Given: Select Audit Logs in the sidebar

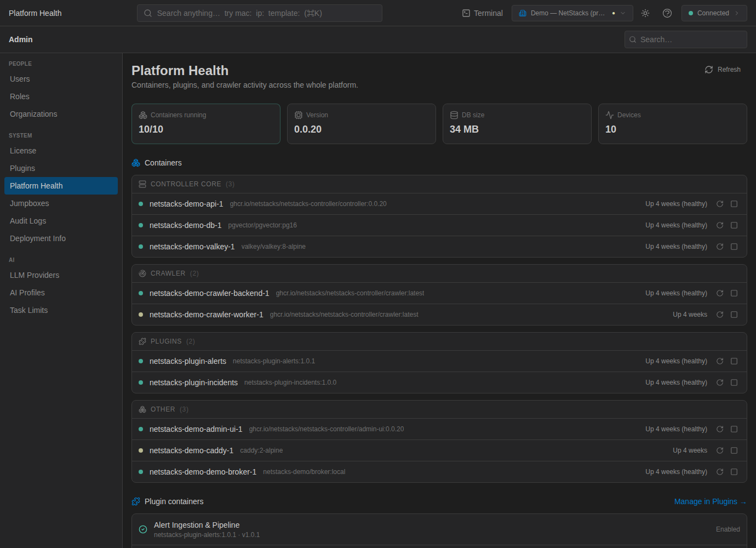Looking at the screenshot, I should 61,221.
